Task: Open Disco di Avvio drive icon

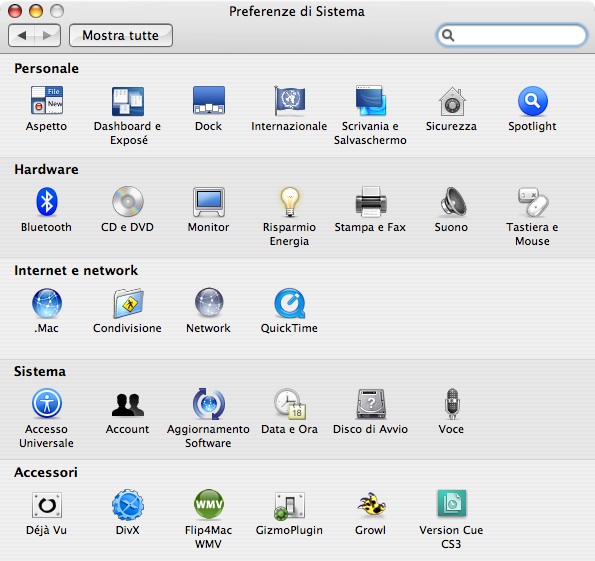Action: pos(371,403)
